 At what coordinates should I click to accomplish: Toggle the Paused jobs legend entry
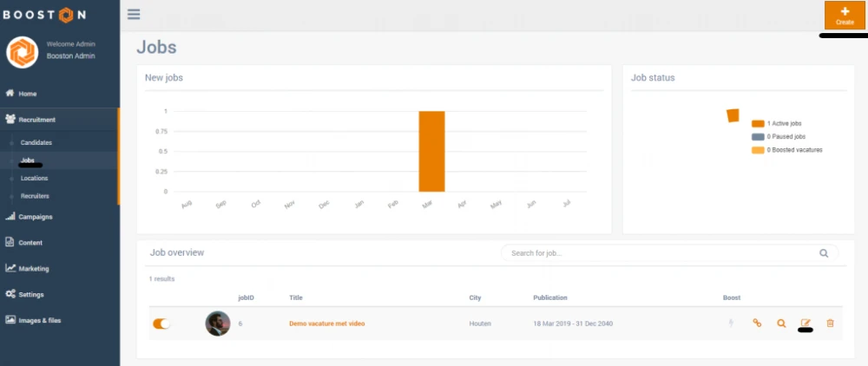[x=788, y=137]
